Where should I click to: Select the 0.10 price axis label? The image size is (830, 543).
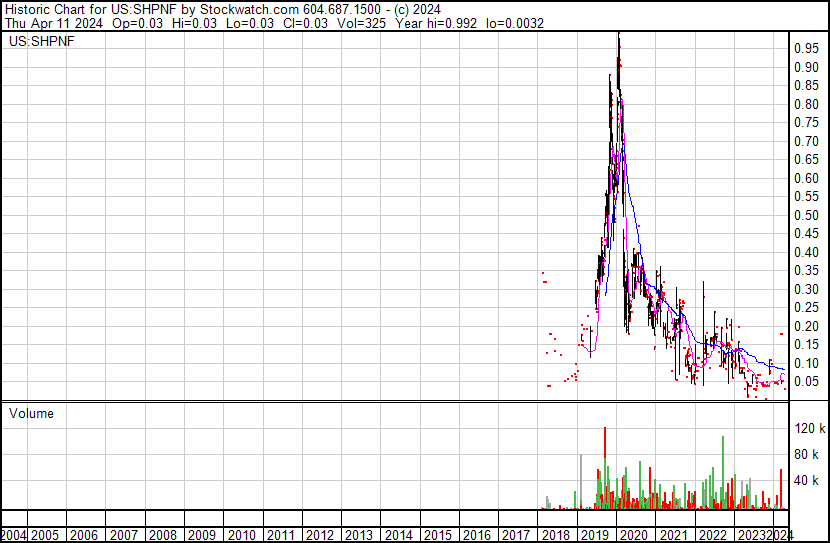806,363
